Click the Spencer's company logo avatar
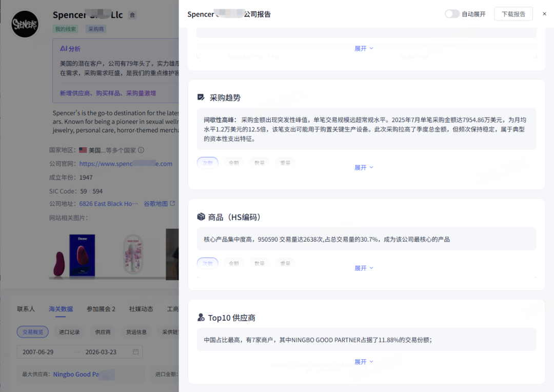The height and width of the screenshot is (392, 554). (25, 24)
